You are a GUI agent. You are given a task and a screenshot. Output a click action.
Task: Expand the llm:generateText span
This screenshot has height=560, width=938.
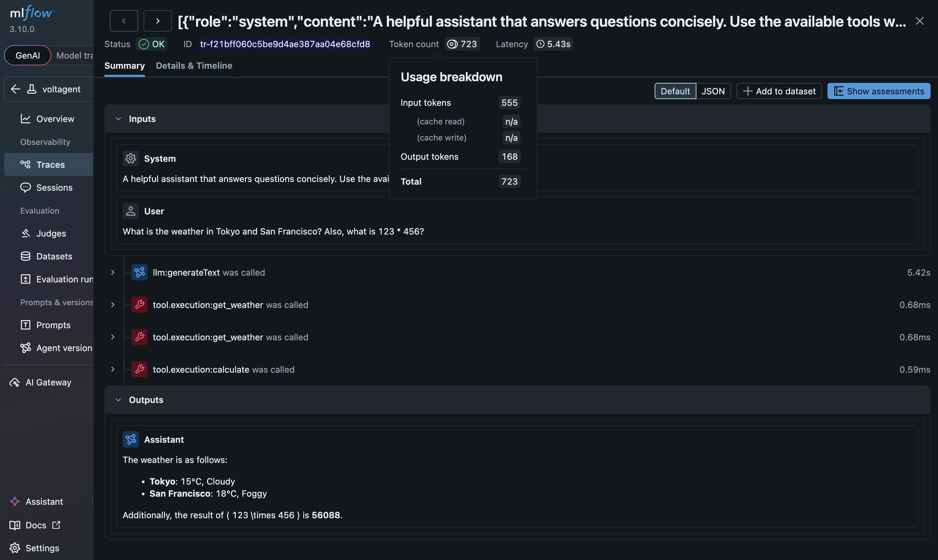(x=113, y=273)
